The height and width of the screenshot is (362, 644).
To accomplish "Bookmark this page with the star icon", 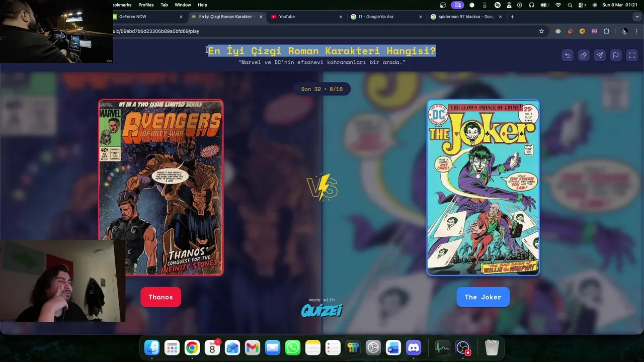I will coord(541,31).
